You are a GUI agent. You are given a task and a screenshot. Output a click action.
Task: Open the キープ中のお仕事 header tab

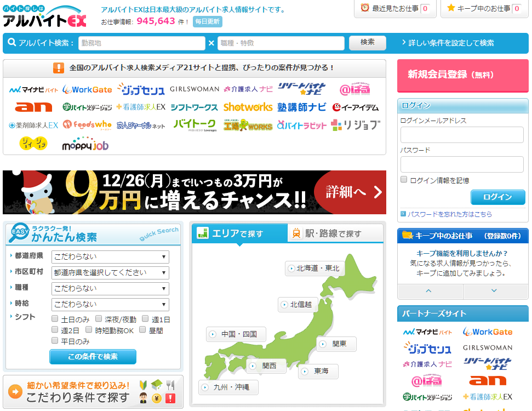coord(484,8)
